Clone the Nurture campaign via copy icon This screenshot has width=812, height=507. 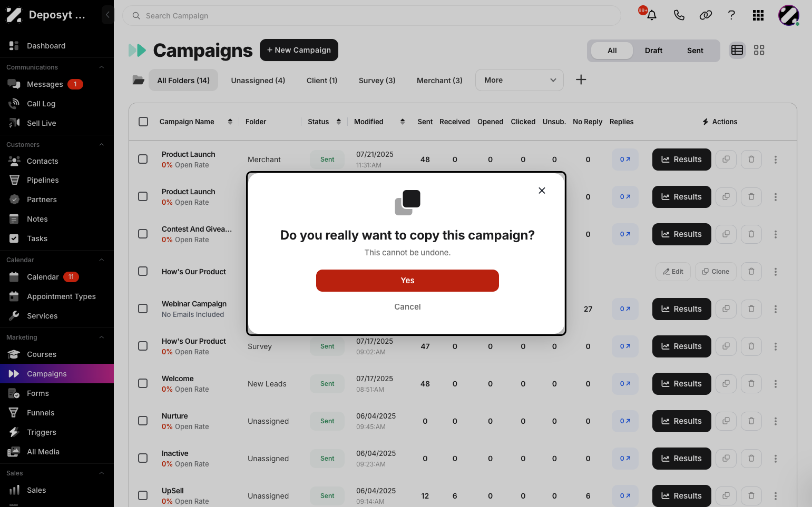click(726, 421)
